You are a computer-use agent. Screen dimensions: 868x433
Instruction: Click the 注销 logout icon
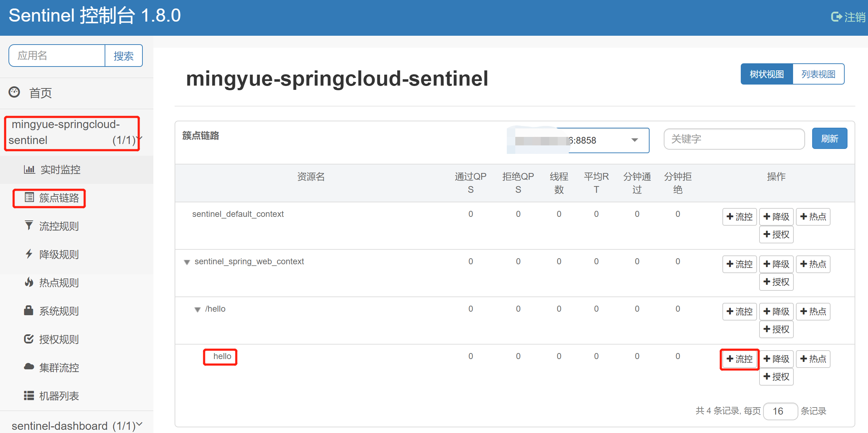pyautogui.click(x=837, y=17)
